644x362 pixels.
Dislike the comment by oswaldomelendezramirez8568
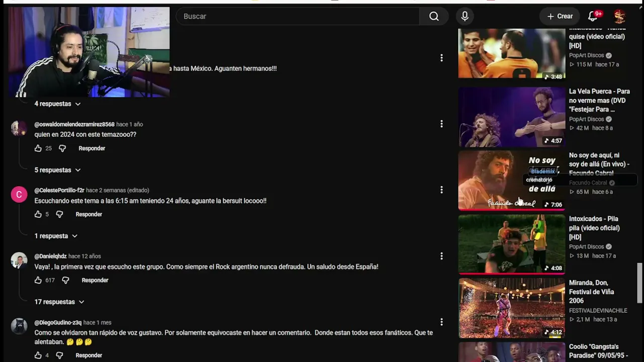point(62,148)
